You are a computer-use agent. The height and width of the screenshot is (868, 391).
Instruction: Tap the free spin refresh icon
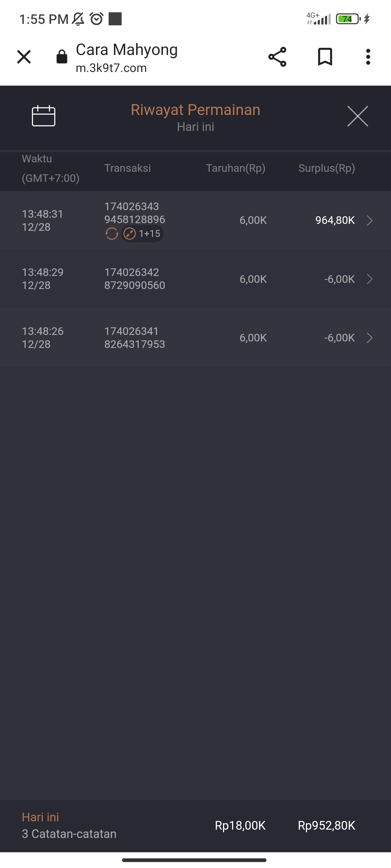pos(112,234)
